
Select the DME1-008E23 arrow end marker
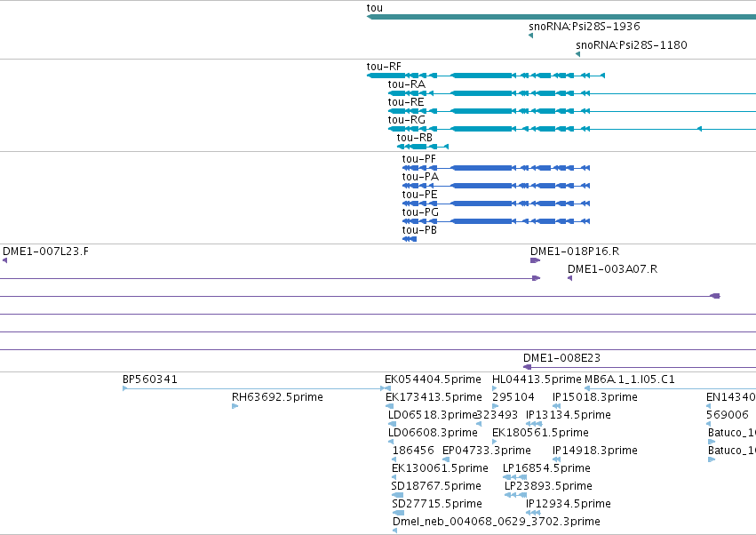tap(527, 367)
